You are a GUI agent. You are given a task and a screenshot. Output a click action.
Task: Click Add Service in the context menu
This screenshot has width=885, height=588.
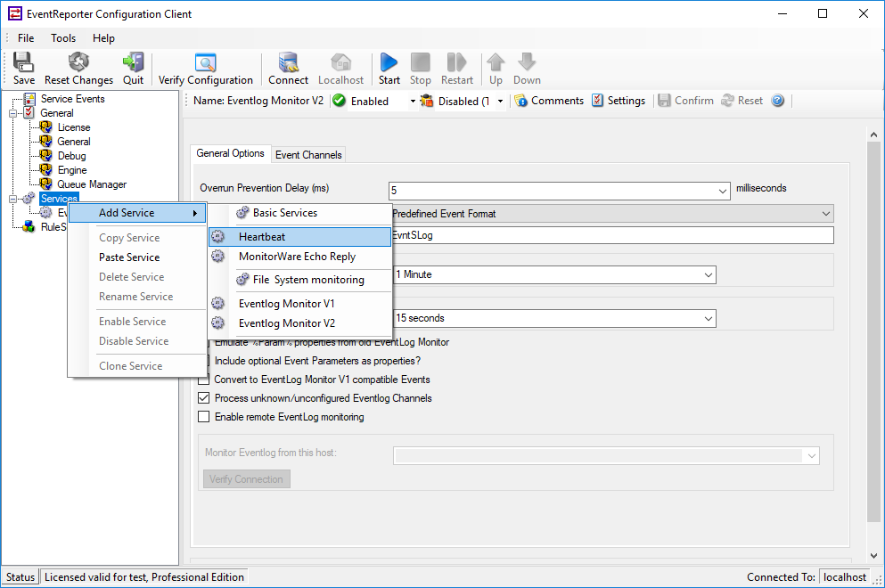pos(137,213)
